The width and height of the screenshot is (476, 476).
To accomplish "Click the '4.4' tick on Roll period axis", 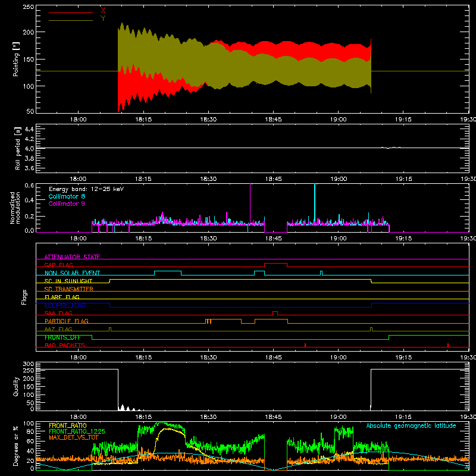I will [x=29, y=129].
